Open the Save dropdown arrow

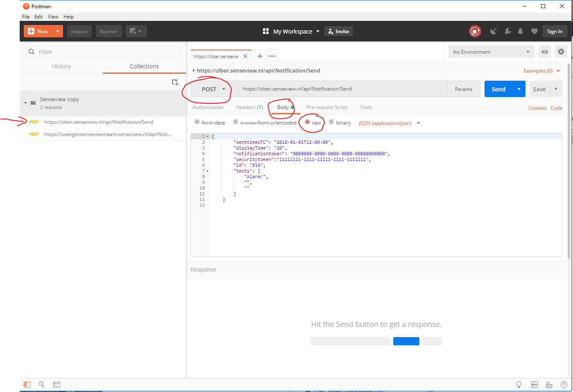click(556, 89)
